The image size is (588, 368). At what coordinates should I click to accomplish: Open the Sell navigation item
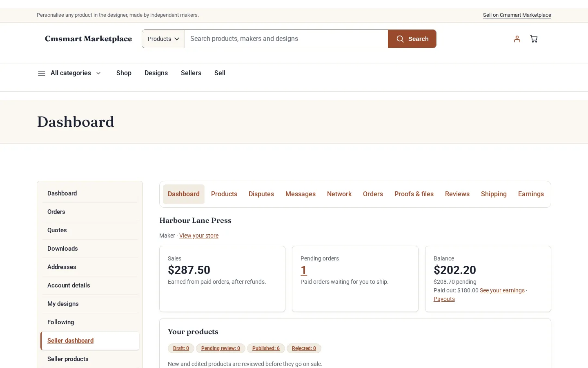point(220,73)
